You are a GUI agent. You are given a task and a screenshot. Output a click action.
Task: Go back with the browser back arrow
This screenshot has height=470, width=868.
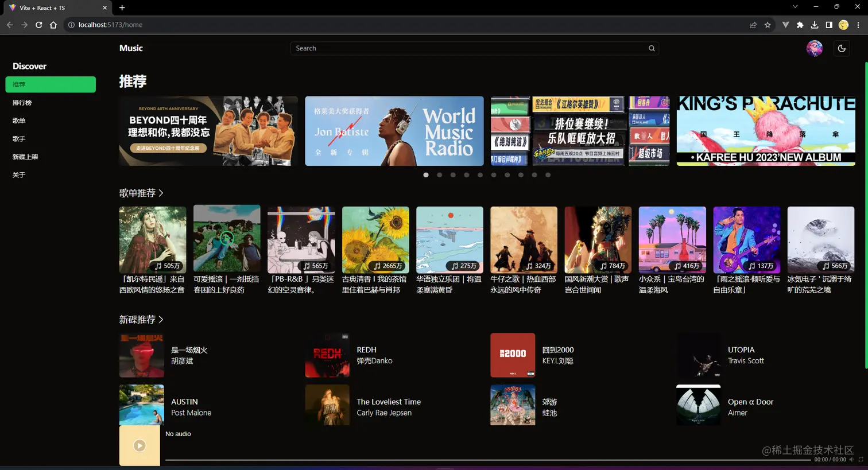(10, 25)
